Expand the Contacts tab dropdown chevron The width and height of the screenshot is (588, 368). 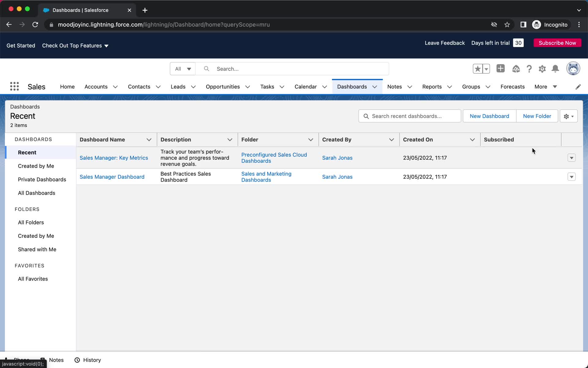pos(158,87)
